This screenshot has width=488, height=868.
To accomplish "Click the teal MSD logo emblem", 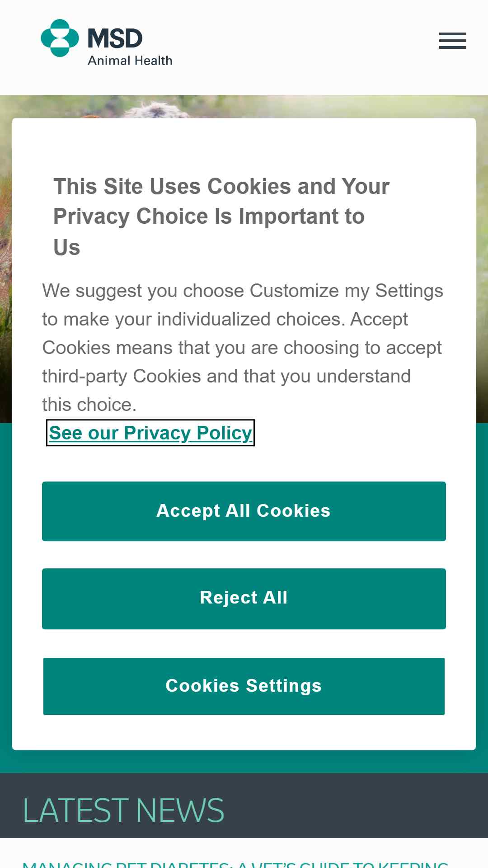I will coord(60,38).
